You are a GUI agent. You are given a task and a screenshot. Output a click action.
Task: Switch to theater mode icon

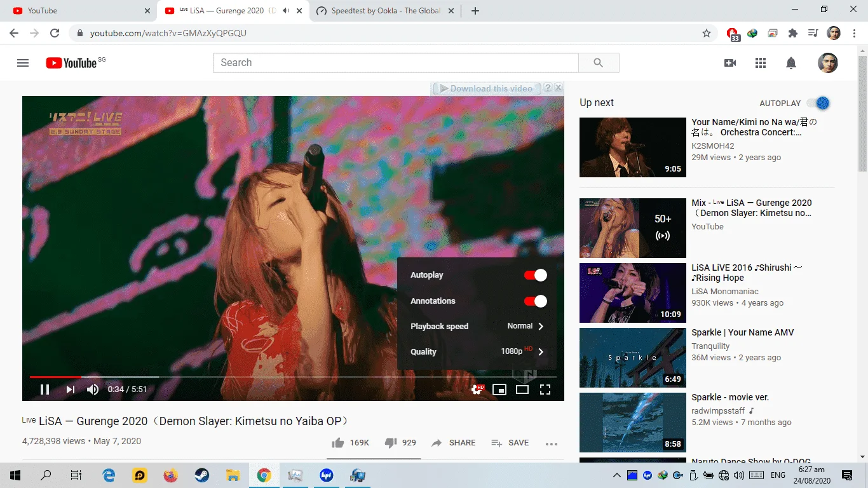[x=522, y=390]
